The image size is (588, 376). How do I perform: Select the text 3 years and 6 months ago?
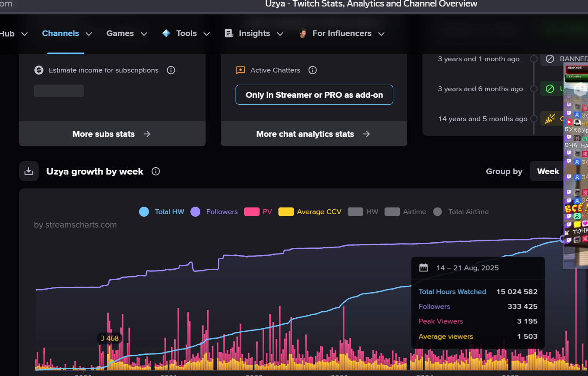480,89
